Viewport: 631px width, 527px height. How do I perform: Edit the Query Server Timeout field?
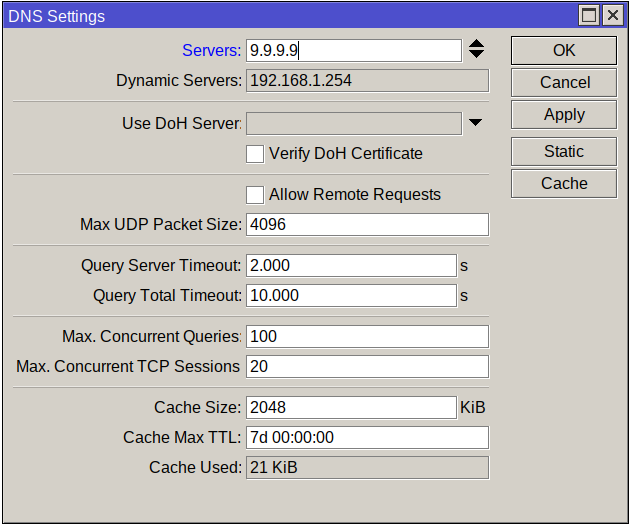pyautogui.click(x=351, y=266)
